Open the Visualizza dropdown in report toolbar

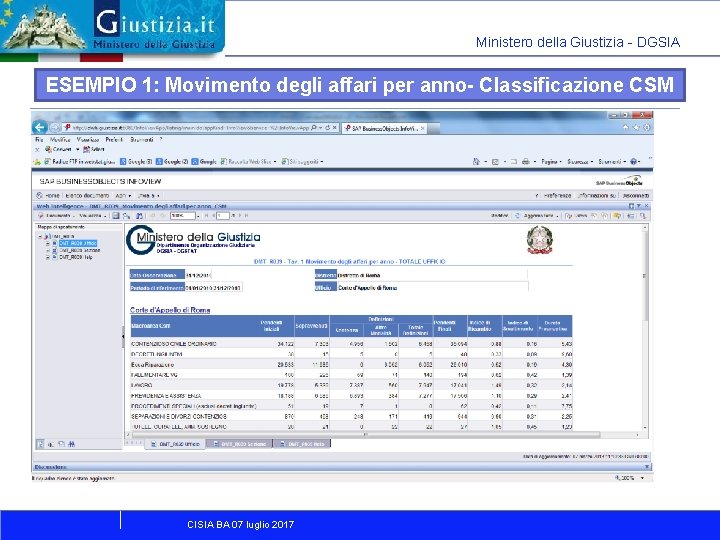(x=93, y=215)
